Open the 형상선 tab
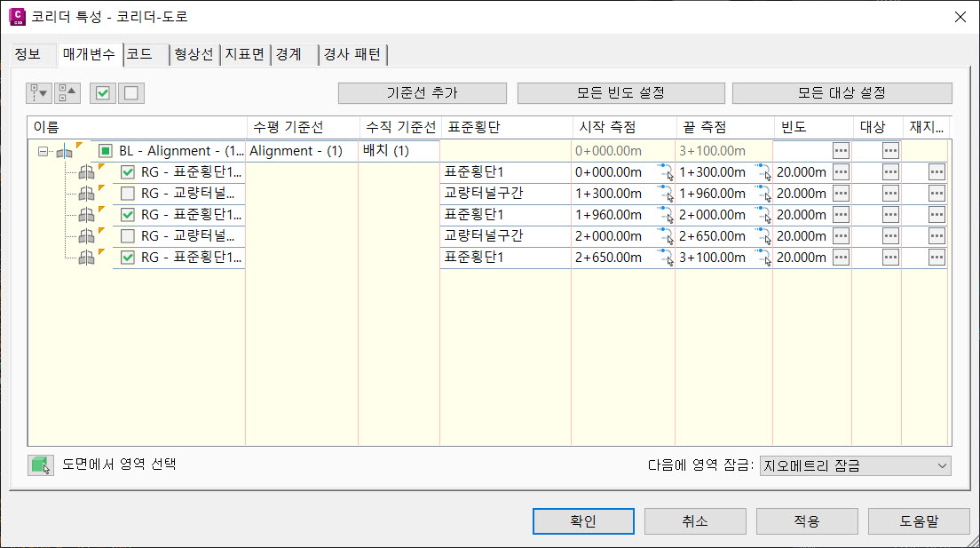The width and height of the screenshot is (980, 548). (x=194, y=54)
